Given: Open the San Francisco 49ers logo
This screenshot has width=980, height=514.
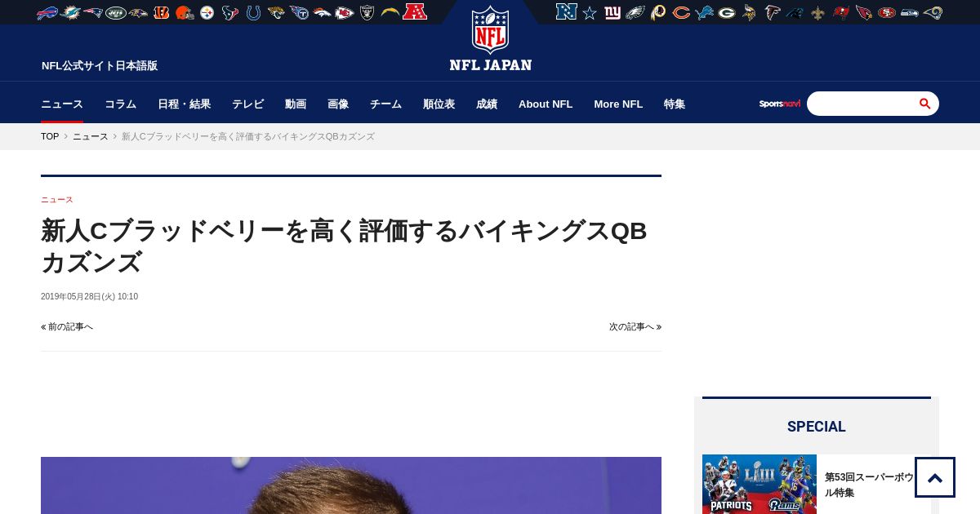Looking at the screenshot, I should tap(887, 12).
